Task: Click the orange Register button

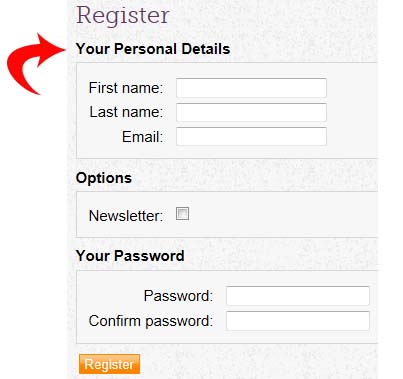Action: click(109, 364)
